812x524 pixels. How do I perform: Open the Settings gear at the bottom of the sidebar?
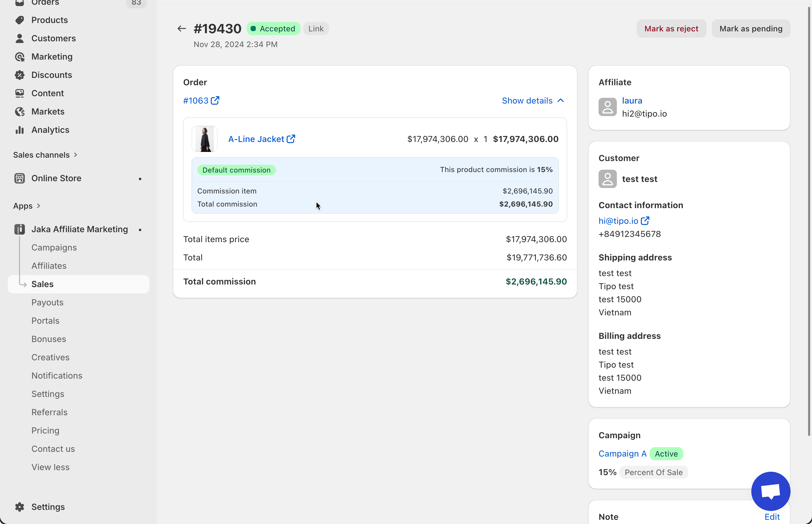tap(20, 507)
